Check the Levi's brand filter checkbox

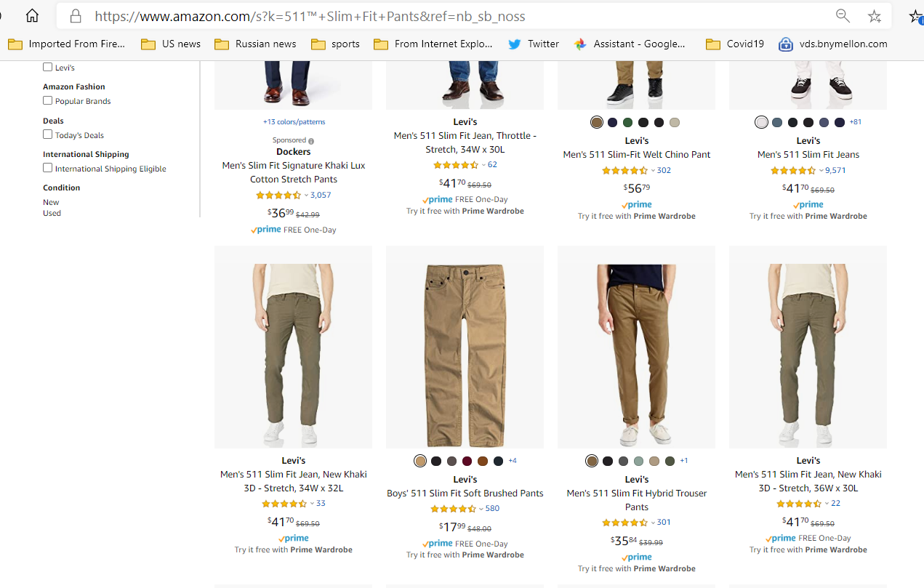pyautogui.click(x=47, y=67)
